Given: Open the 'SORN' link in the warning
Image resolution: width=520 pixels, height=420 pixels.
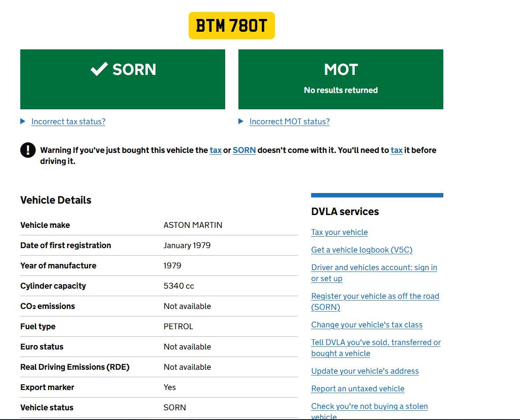Looking at the screenshot, I should 244,150.
